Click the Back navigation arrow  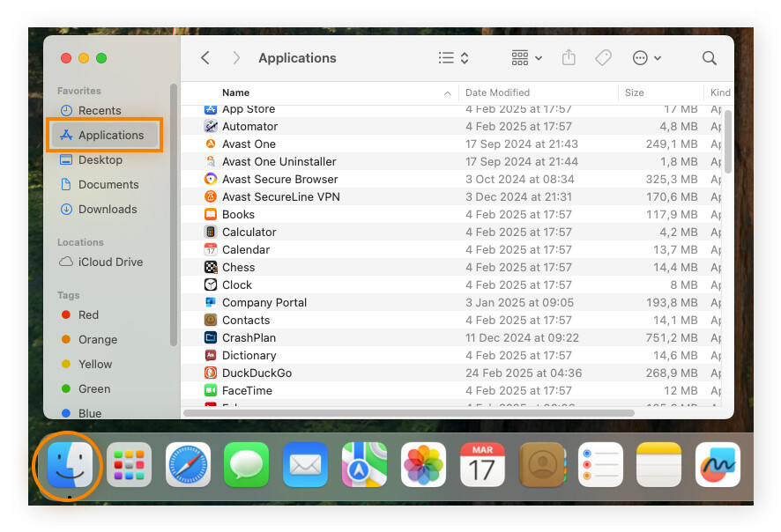pyautogui.click(x=205, y=57)
